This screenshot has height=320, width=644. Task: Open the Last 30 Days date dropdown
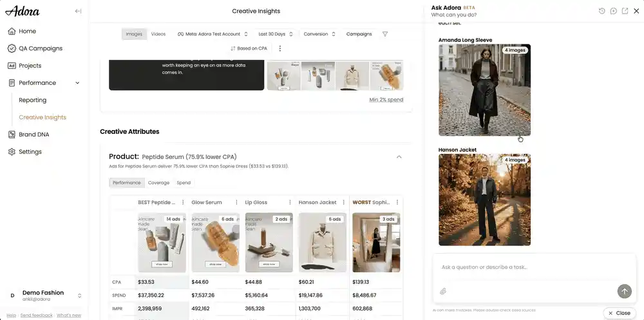pos(276,34)
